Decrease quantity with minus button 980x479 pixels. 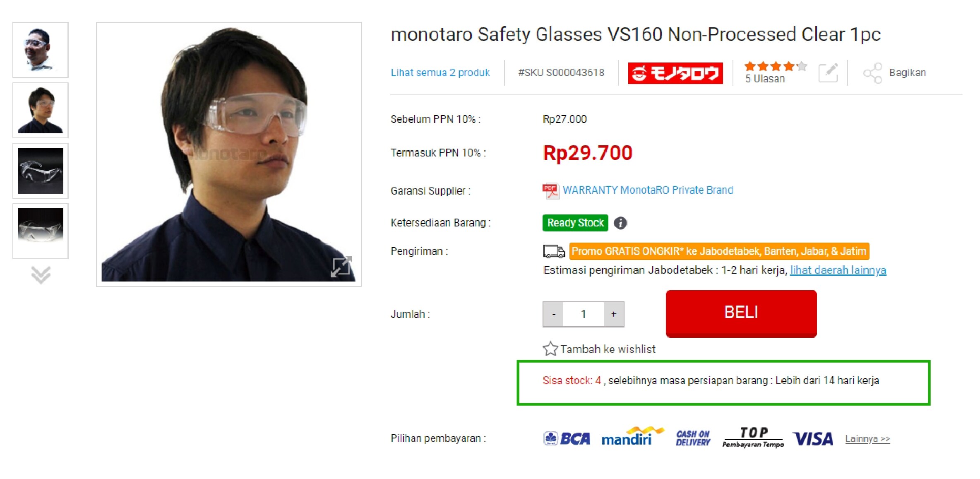tap(553, 314)
